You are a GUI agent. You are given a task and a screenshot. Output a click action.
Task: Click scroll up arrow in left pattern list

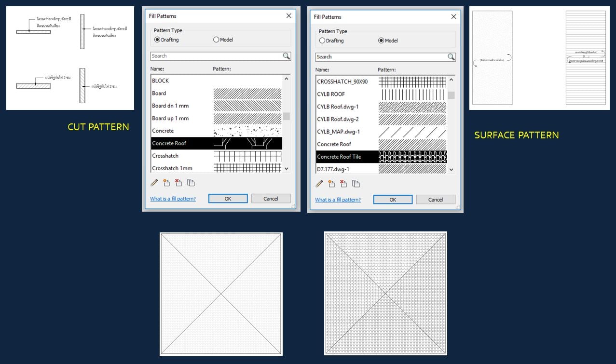click(287, 79)
